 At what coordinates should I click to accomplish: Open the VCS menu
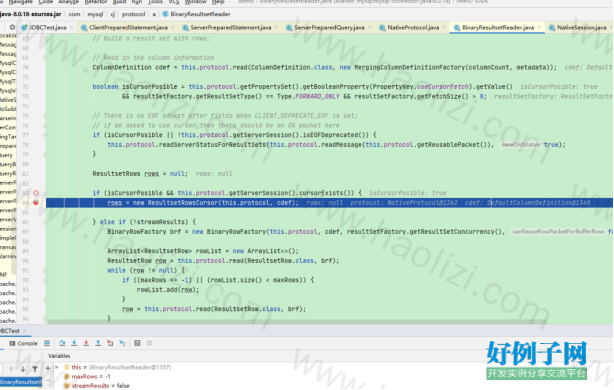(x=173, y=2)
